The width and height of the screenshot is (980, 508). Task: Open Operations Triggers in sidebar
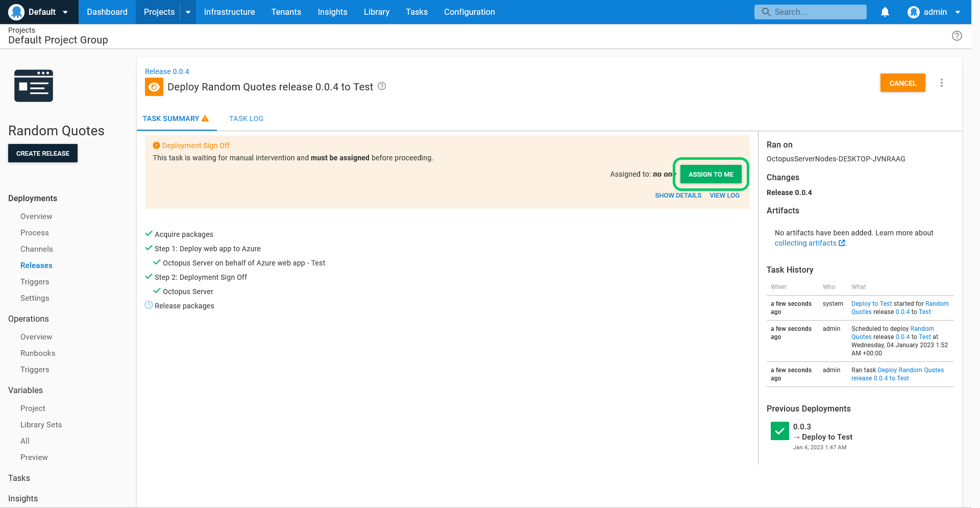[x=35, y=370]
